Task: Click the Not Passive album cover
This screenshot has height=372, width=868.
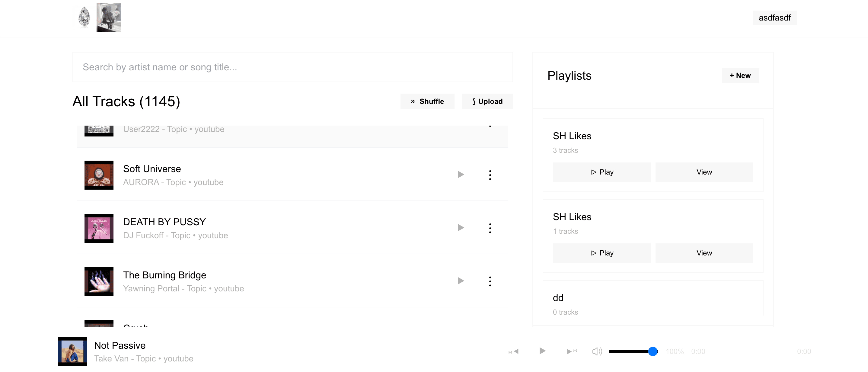Action: pyautogui.click(x=72, y=351)
